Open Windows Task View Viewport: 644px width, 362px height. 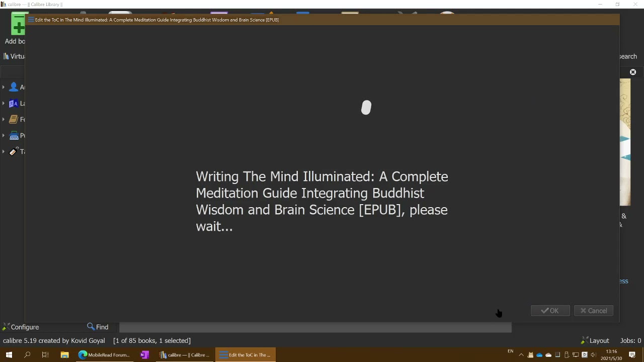coord(45,355)
